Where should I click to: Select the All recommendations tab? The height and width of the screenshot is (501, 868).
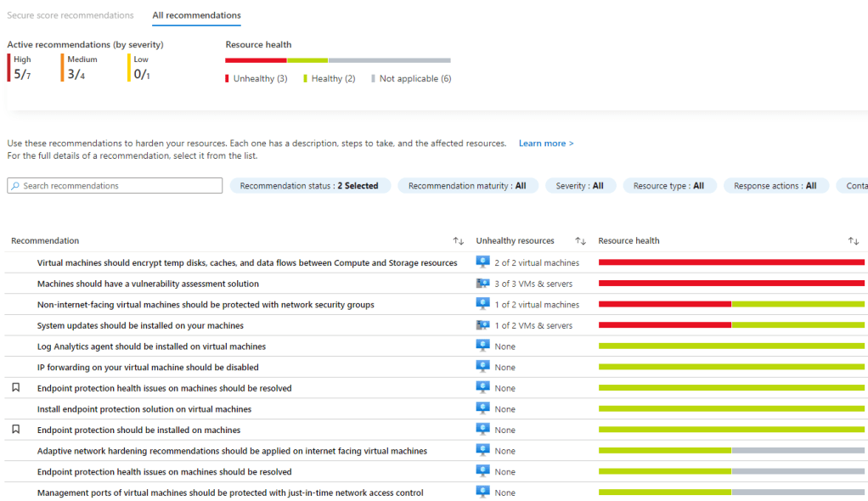196,15
